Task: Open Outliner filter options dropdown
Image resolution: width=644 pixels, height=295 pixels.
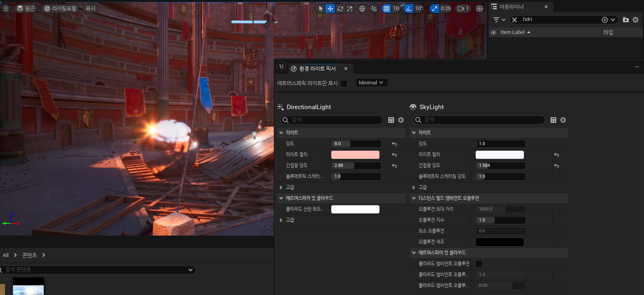Action: point(499,19)
